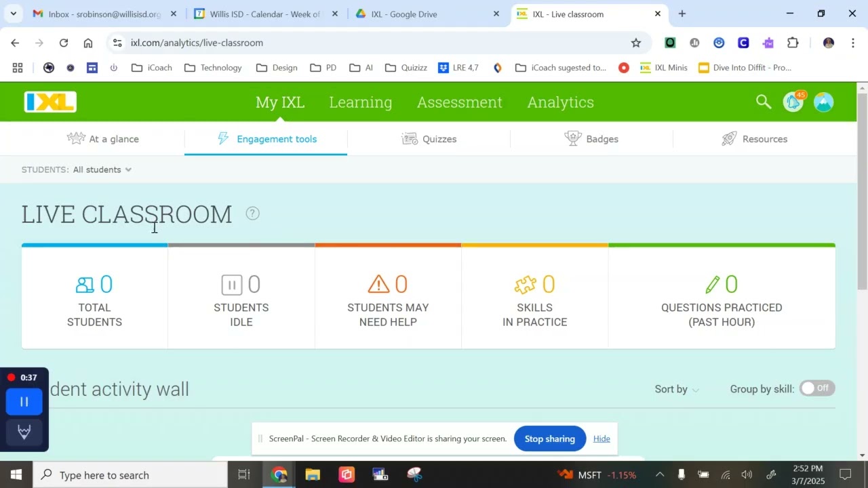Screen dimensions: 868x488
Task: Click the Total Students icon
Action: [x=85, y=285]
